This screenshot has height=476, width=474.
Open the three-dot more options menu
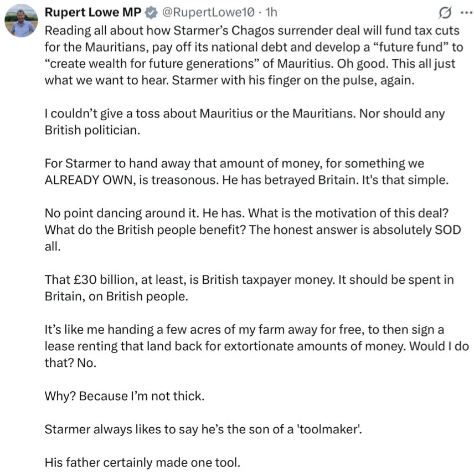point(466,13)
